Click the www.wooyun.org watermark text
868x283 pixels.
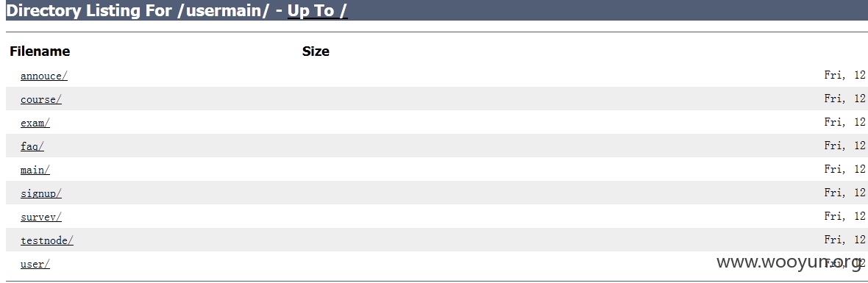[789, 262]
